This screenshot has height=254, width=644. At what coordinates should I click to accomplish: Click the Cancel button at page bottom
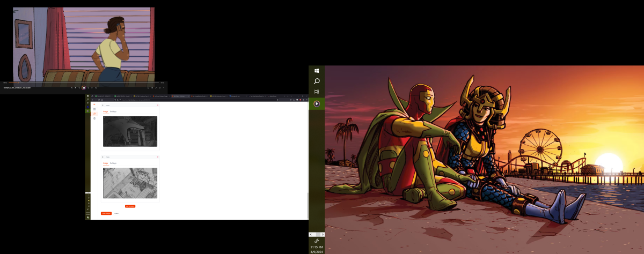tap(116, 213)
